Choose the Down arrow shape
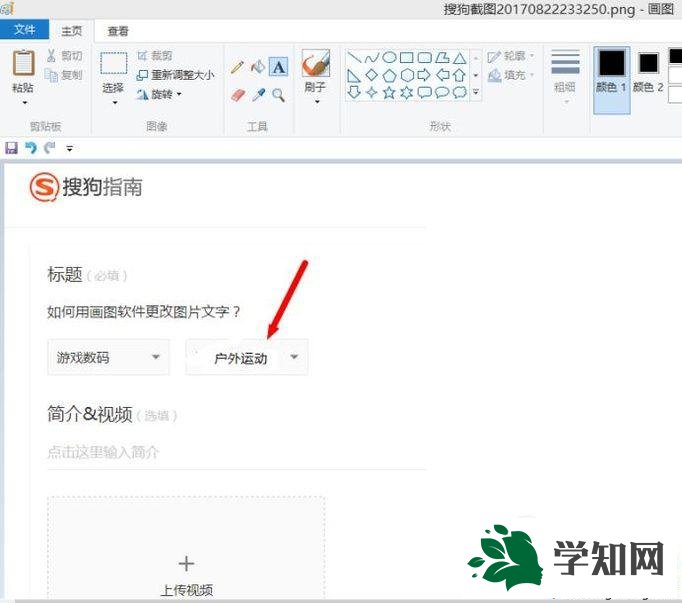 point(354,92)
